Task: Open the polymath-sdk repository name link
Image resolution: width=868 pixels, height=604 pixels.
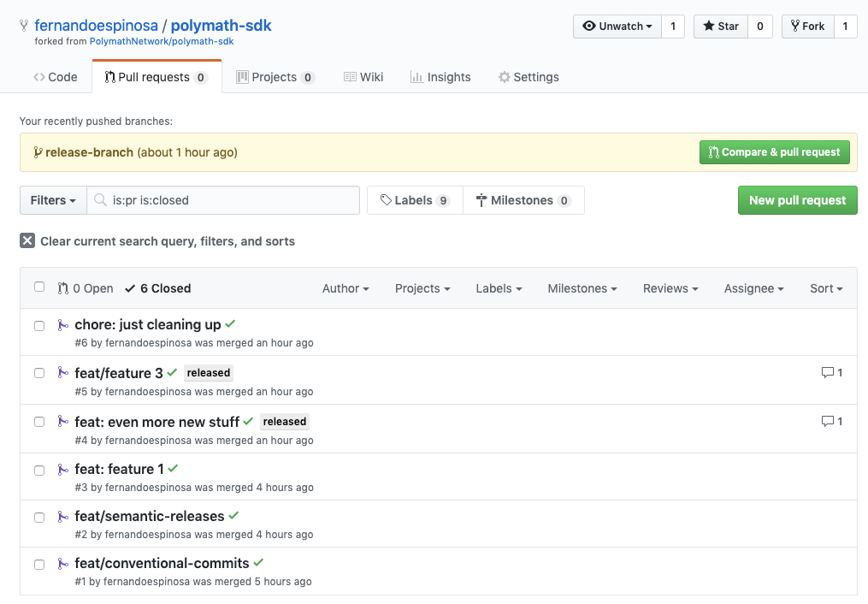Action: point(221,26)
